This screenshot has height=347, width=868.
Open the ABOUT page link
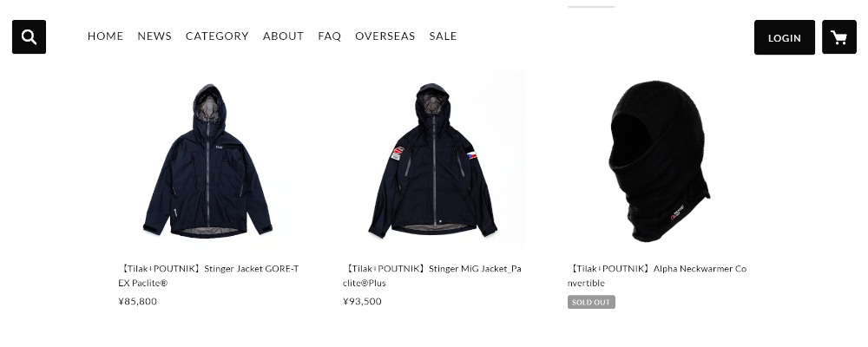pyautogui.click(x=283, y=36)
